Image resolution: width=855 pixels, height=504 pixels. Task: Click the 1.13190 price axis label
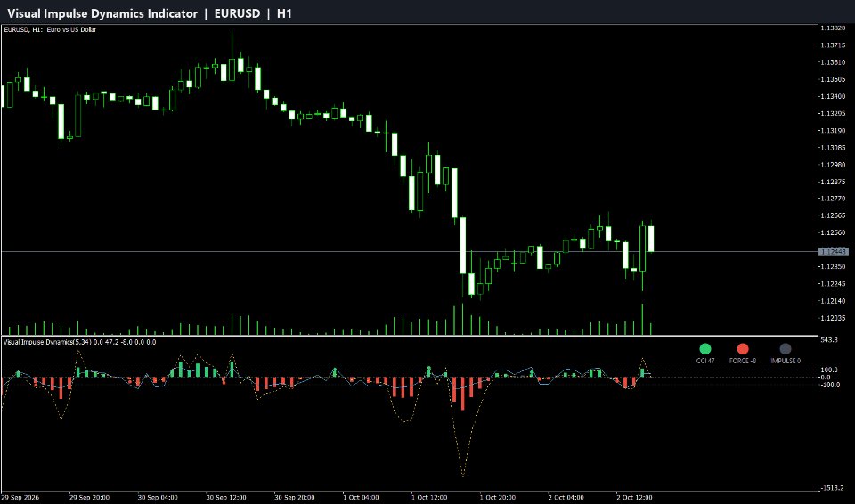point(834,130)
